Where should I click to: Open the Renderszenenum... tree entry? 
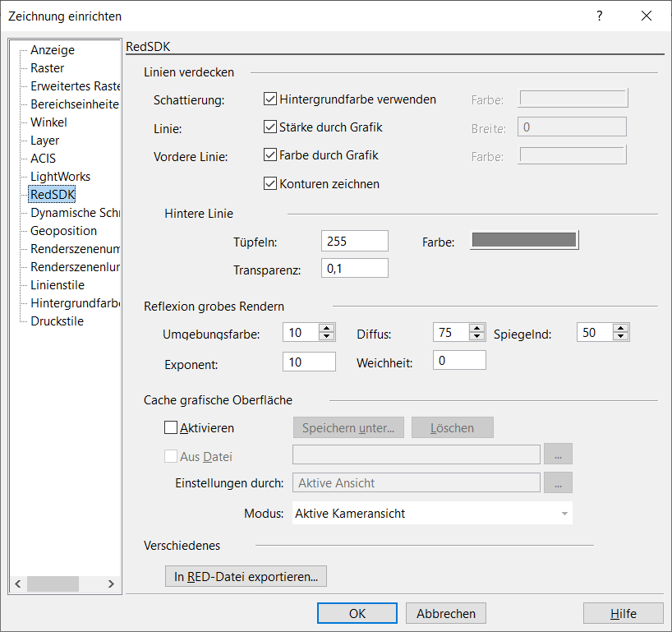pos(75,249)
